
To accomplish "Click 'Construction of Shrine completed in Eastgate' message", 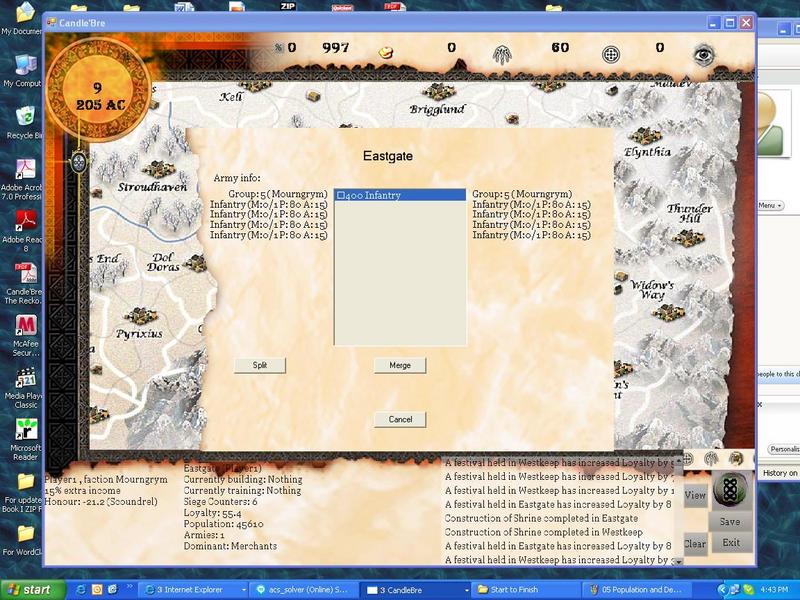I will pyautogui.click(x=541, y=518).
